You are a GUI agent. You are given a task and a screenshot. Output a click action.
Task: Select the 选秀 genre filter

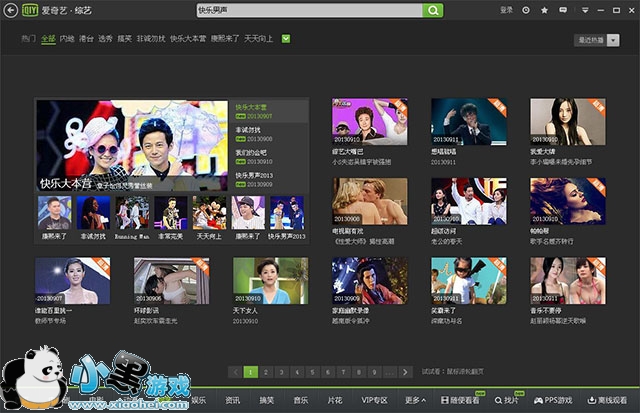coord(105,39)
